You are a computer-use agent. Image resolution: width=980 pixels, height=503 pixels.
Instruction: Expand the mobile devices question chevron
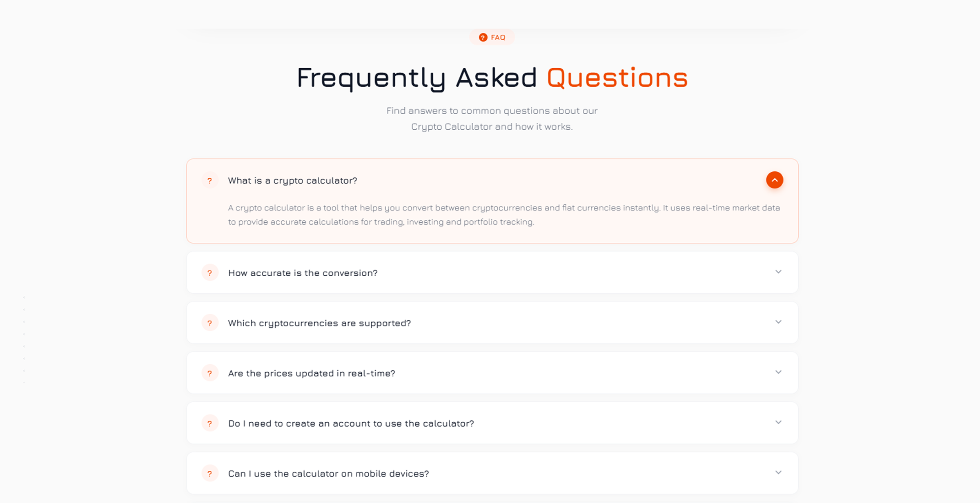[778, 472]
